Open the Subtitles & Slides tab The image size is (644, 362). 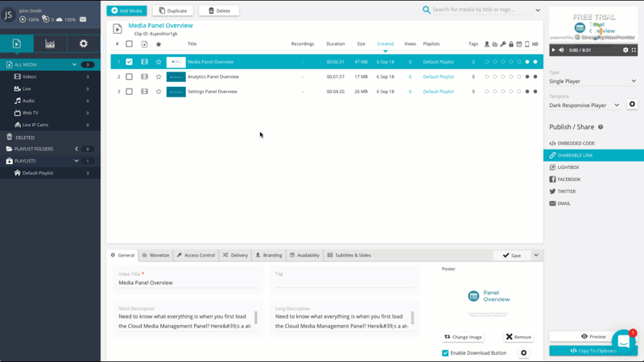[x=349, y=255]
